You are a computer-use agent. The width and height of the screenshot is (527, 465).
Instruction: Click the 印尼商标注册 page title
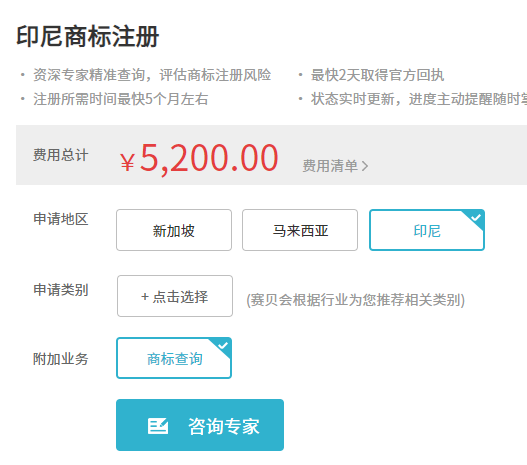click(88, 36)
